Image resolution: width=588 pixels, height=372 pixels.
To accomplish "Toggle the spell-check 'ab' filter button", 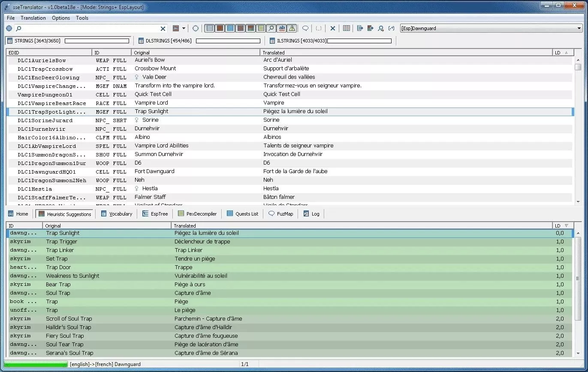I will 282,29.
